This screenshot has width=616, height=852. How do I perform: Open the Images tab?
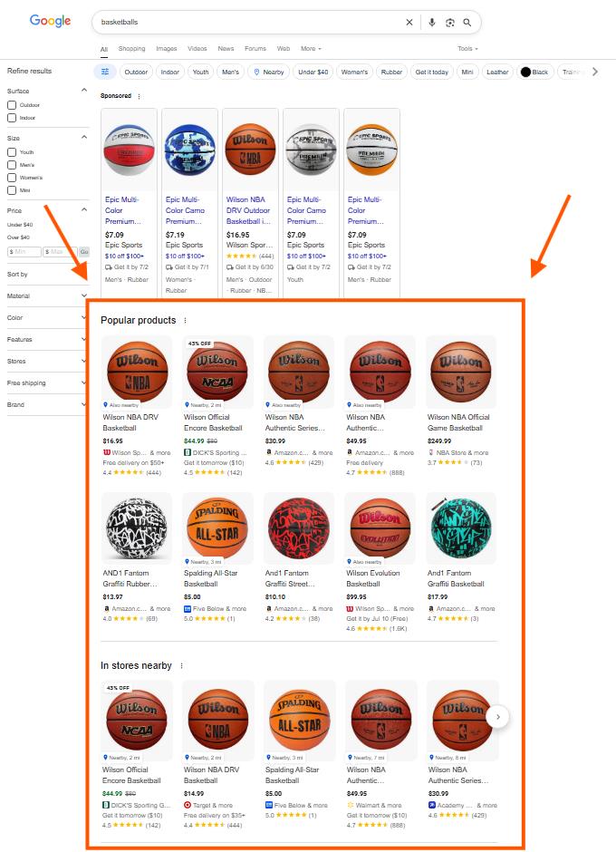166,48
